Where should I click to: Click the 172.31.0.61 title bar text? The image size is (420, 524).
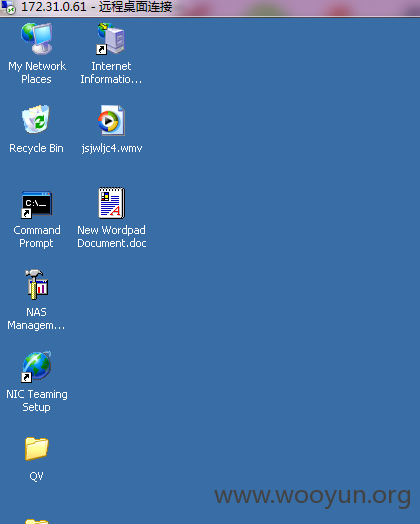coord(97,7)
